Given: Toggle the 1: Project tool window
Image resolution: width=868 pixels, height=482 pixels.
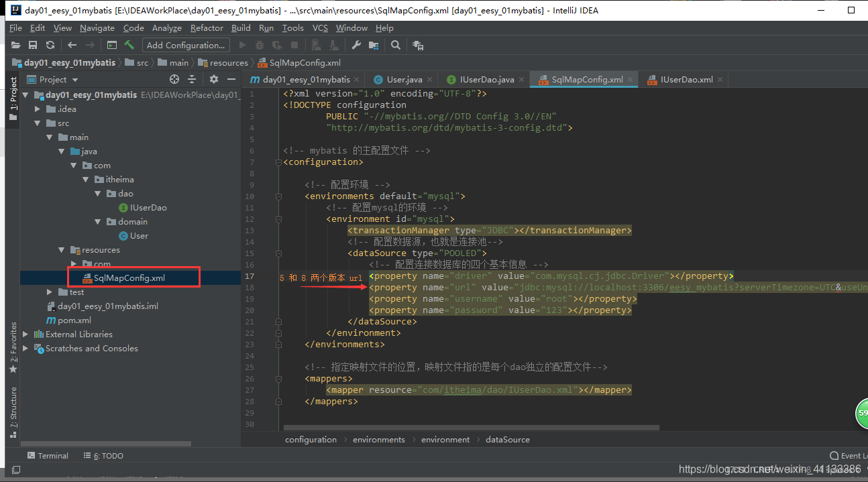Looking at the screenshot, I should [x=13, y=99].
